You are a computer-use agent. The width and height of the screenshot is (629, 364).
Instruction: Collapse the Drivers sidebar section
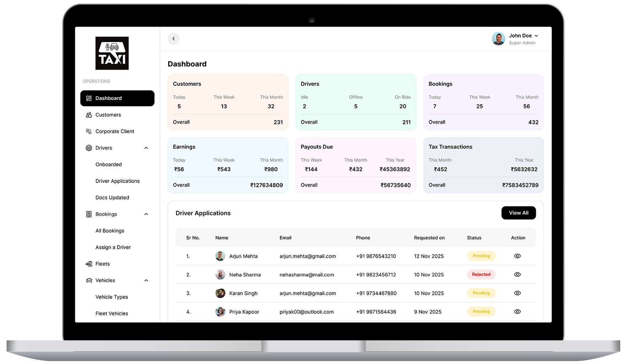[146, 148]
